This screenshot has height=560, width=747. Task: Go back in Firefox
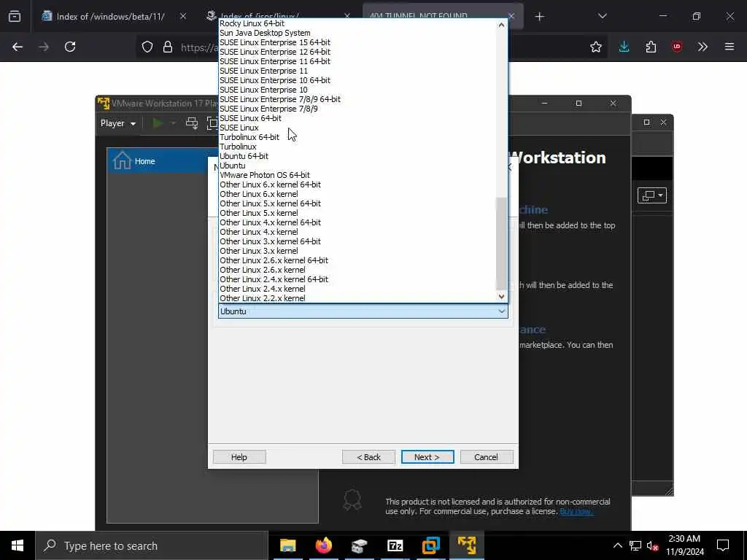click(18, 47)
